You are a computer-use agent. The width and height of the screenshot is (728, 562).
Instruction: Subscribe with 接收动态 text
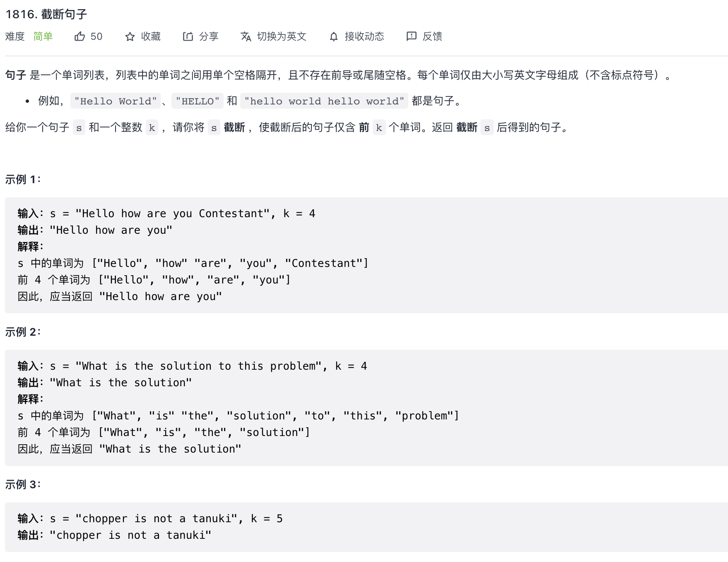(364, 36)
